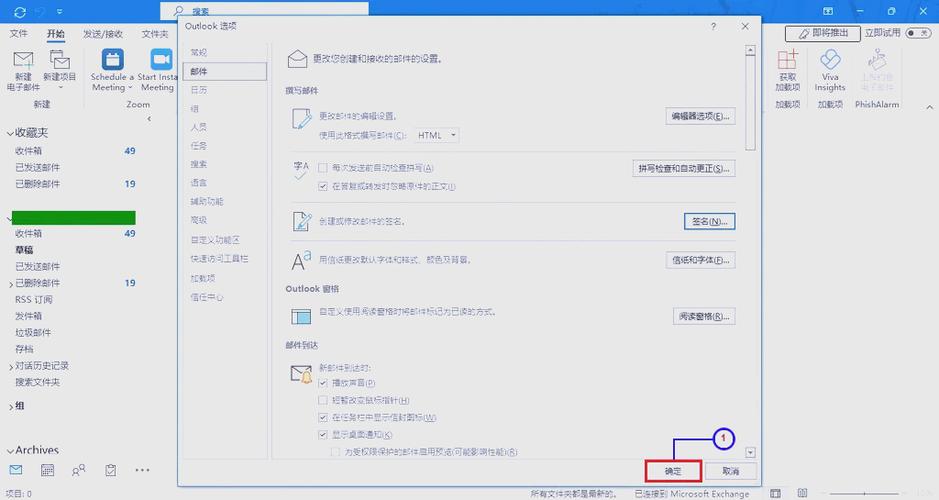Click into the 搜索 search box

(264, 10)
